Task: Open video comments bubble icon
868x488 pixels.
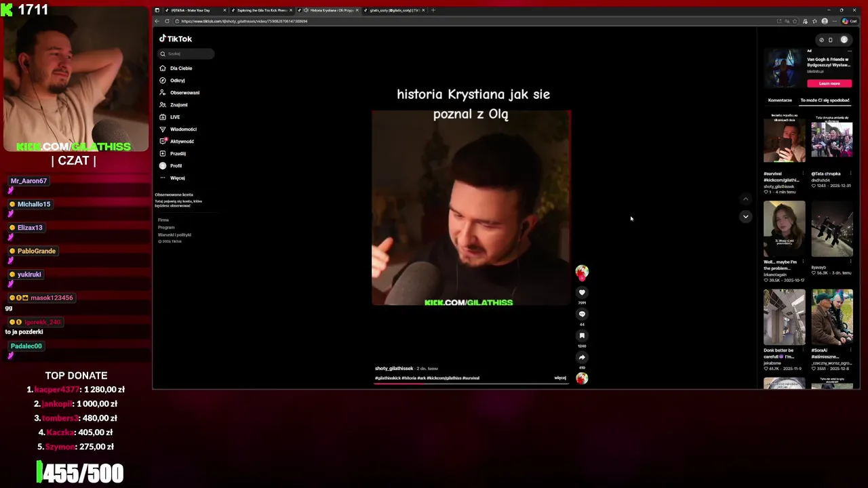Action: click(582, 314)
